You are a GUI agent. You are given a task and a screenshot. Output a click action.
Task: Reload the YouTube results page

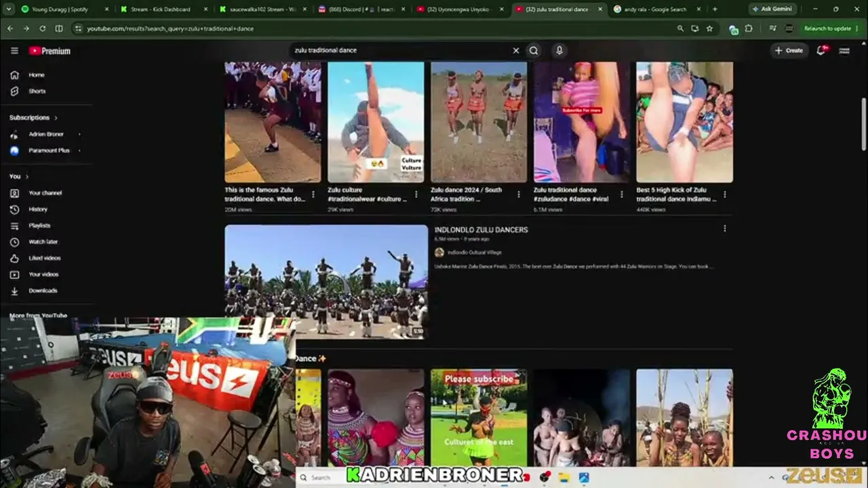click(x=43, y=28)
